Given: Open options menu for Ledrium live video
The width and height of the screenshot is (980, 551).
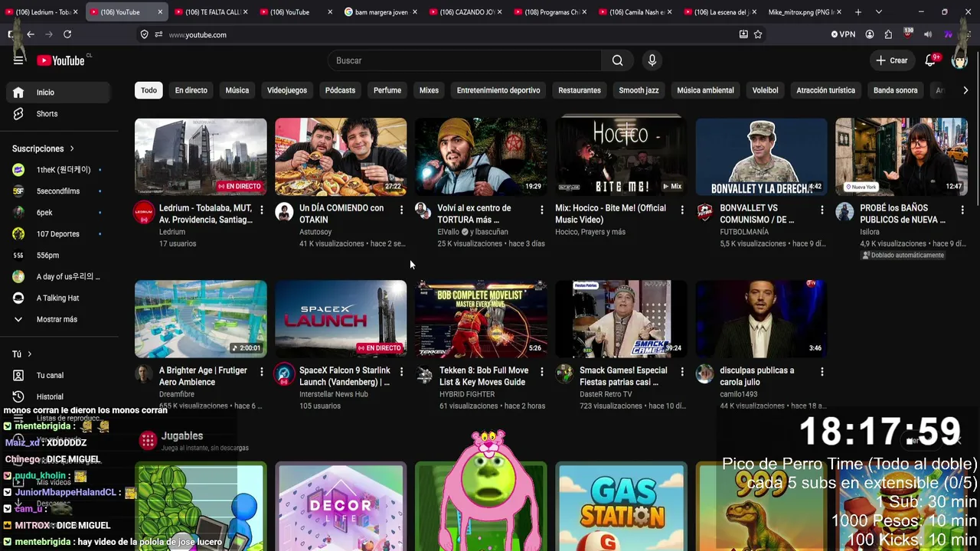Looking at the screenshot, I should (x=262, y=209).
